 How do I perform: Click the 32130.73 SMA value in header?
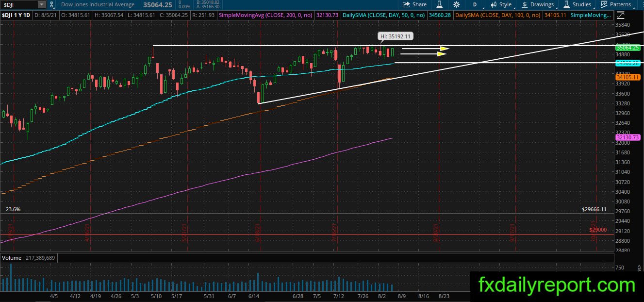tap(327, 16)
